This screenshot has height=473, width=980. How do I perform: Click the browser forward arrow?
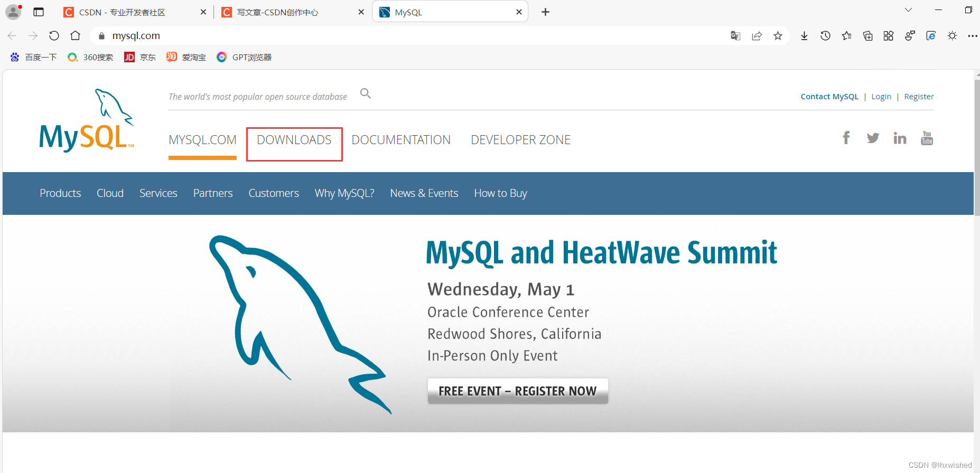(x=33, y=35)
